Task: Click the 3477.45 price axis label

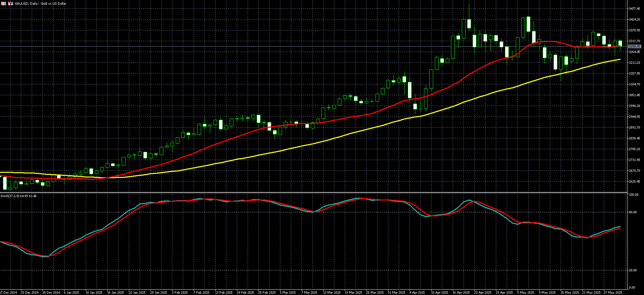Action: [x=634, y=9]
